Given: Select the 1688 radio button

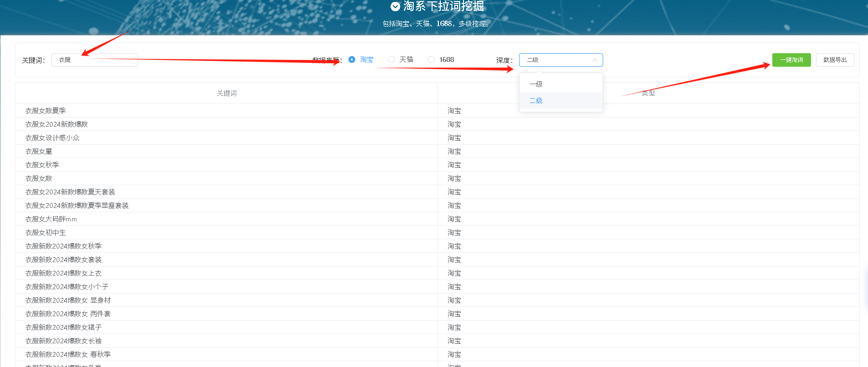Looking at the screenshot, I should click(431, 59).
